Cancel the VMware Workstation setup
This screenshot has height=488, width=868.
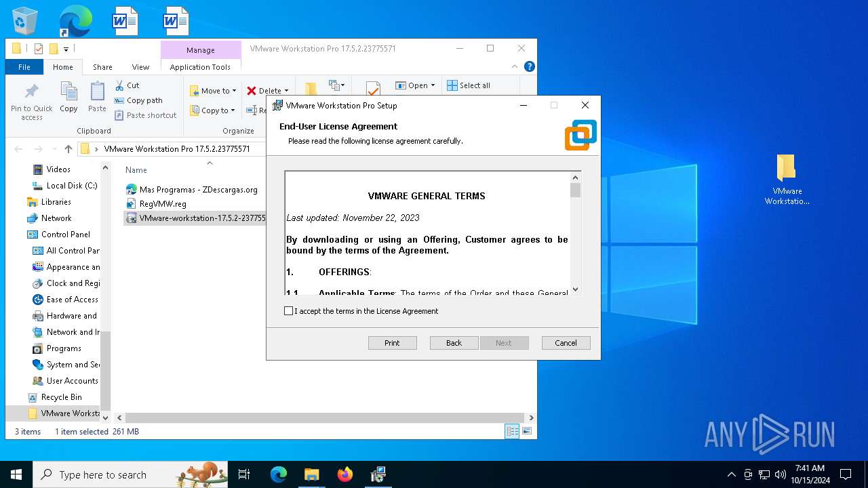tap(566, 343)
